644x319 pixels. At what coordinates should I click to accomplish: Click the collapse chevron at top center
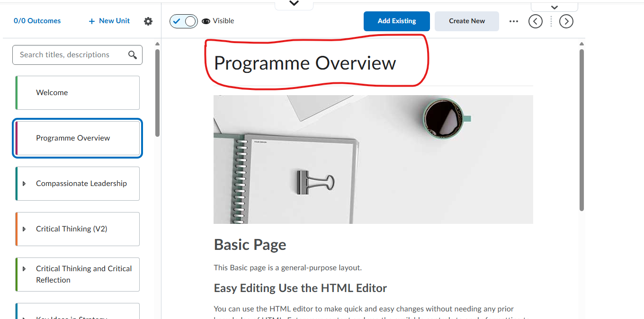click(294, 4)
